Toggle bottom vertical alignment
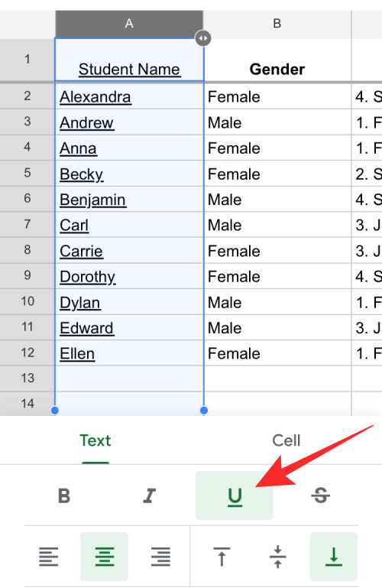 [333, 556]
